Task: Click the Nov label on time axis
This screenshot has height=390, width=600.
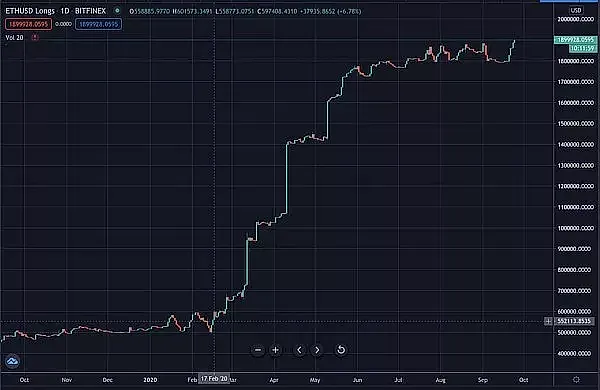Action: [67, 380]
